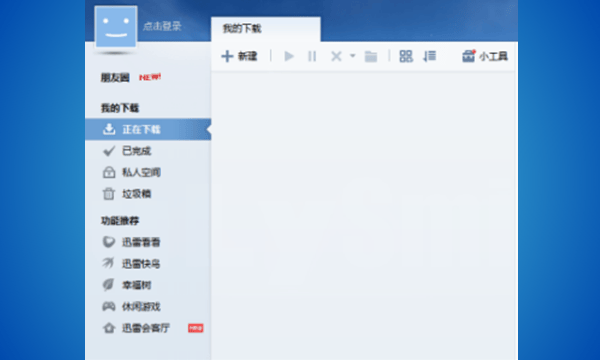Screen dimensions: 600x360
Task: Open 休闲游戏 casual games
Action: coord(148,306)
